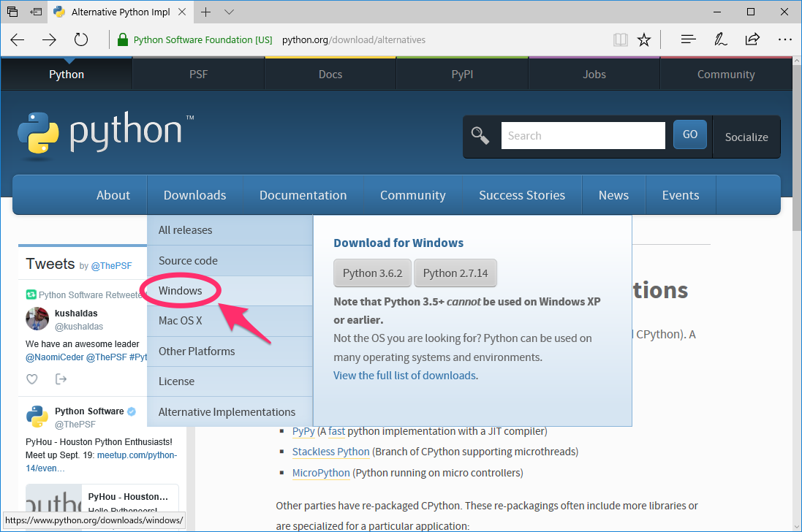
Task: Toggle reading view in the toolbar
Action: [620, 39]
